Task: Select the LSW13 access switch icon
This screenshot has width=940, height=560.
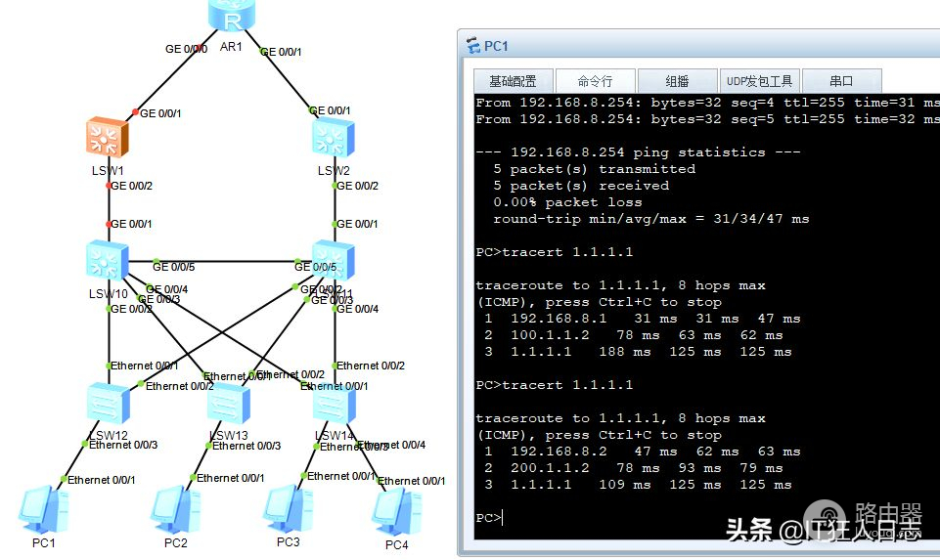Action: click(229, 403)
